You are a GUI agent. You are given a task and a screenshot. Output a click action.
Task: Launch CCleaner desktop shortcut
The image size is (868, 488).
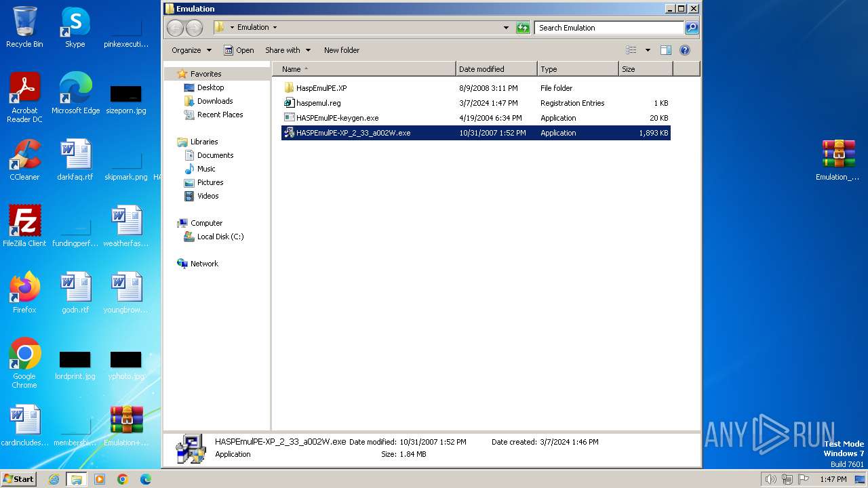coord(24,160)
